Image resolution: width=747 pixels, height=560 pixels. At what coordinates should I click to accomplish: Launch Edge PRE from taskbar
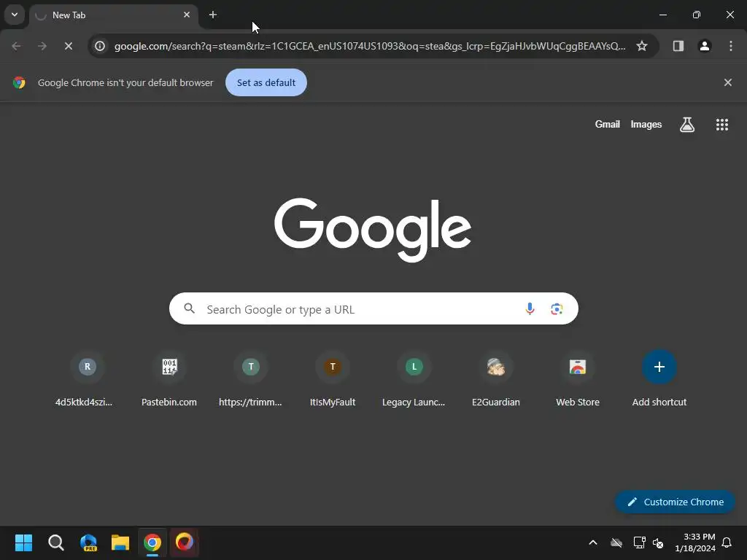click(88, 542)
